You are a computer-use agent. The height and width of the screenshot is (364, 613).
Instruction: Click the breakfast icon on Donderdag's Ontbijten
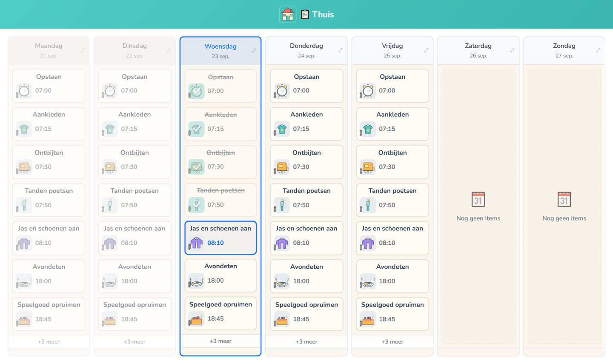point(282,167)
